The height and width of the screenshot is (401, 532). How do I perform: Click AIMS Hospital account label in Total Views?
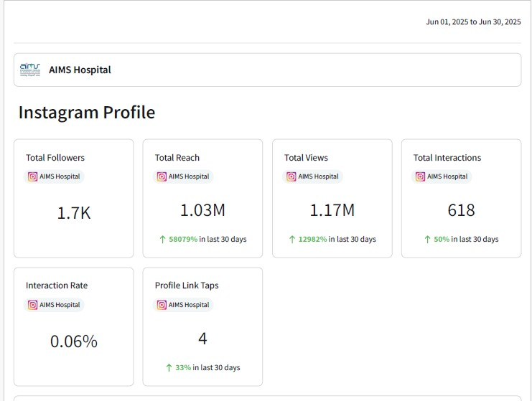pyautogui.click(x=318, y=176)
